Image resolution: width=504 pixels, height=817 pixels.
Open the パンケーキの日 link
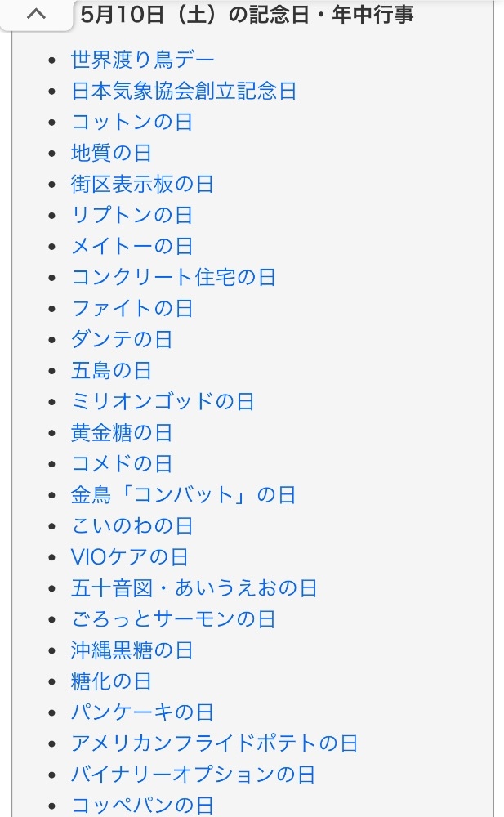coord(142,712)
